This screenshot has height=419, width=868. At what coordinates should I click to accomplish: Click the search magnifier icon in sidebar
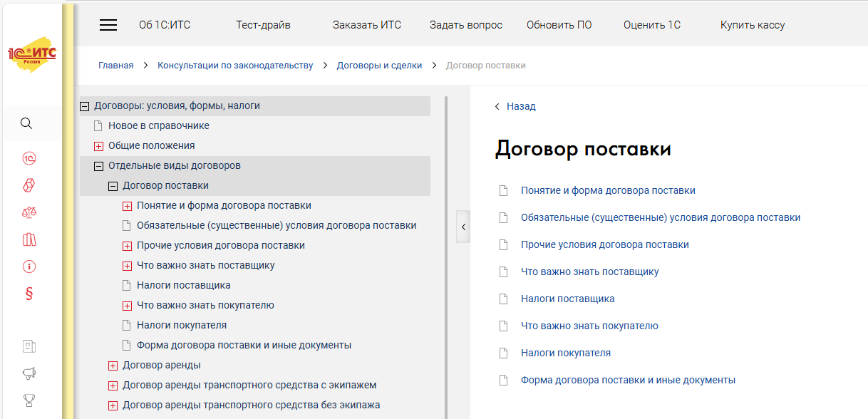pos(26,123)
